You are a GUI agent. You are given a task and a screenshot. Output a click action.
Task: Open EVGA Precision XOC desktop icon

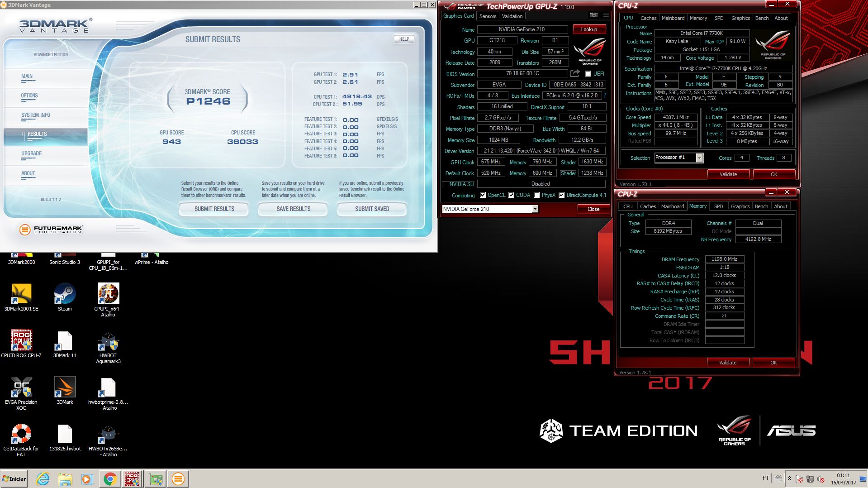pyautogui.click(x=21, y=393)
